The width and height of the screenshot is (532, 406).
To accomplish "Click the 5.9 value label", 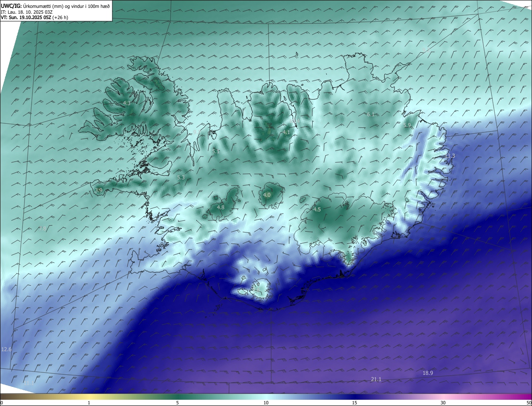I will click(x=407, y=125).
